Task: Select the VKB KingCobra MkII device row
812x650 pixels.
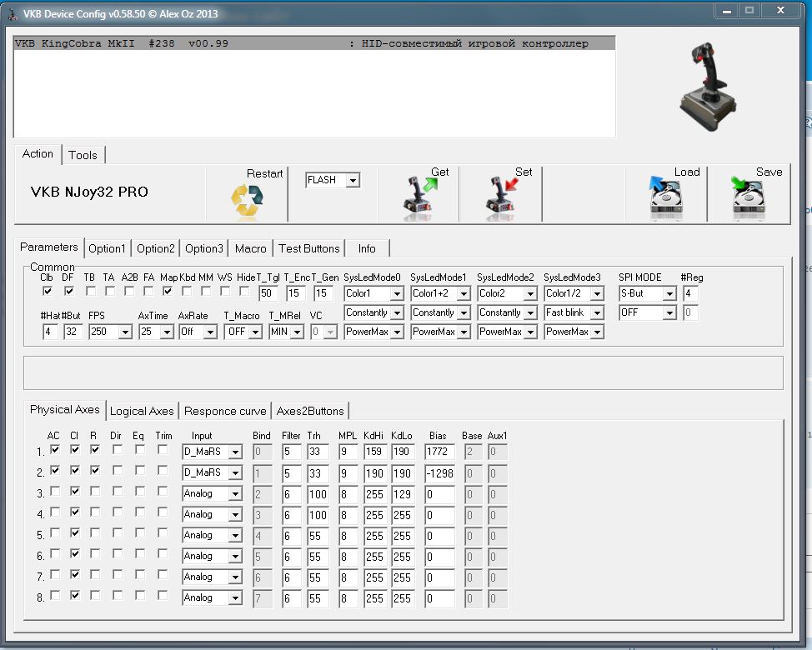Action: click(314, 43)
